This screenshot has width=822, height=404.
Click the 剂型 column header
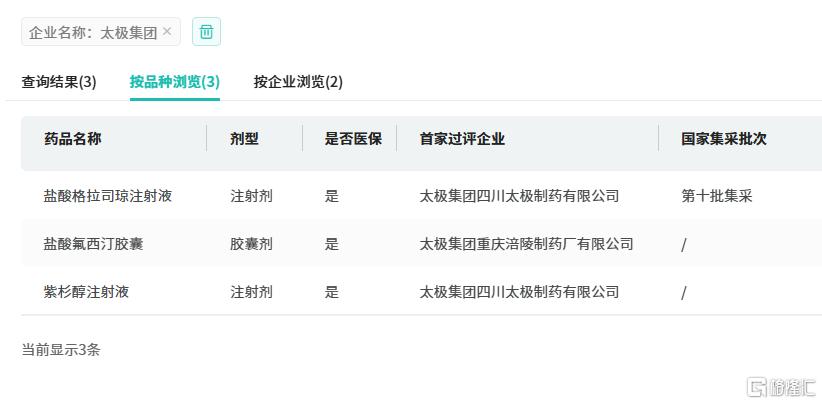pyautogui.click(x=244, y=139)
